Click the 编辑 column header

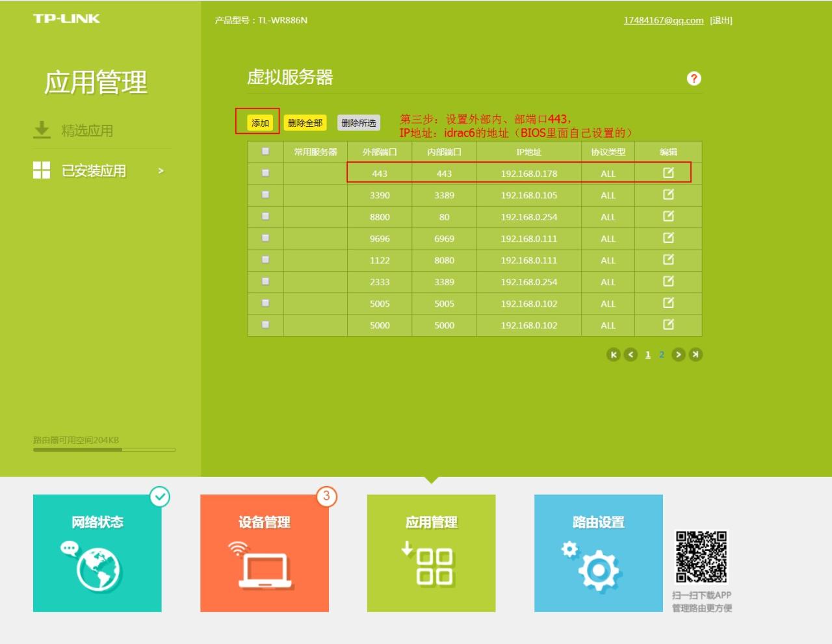tap(668, 152)
